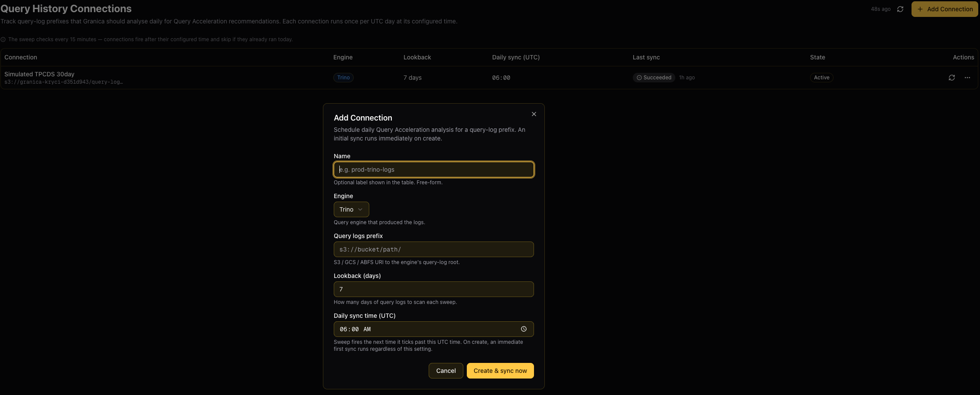This screenshot has width=980, height=395.
Task: Open the Simulated TPCDS 30day connection
Action: (39, 74)
